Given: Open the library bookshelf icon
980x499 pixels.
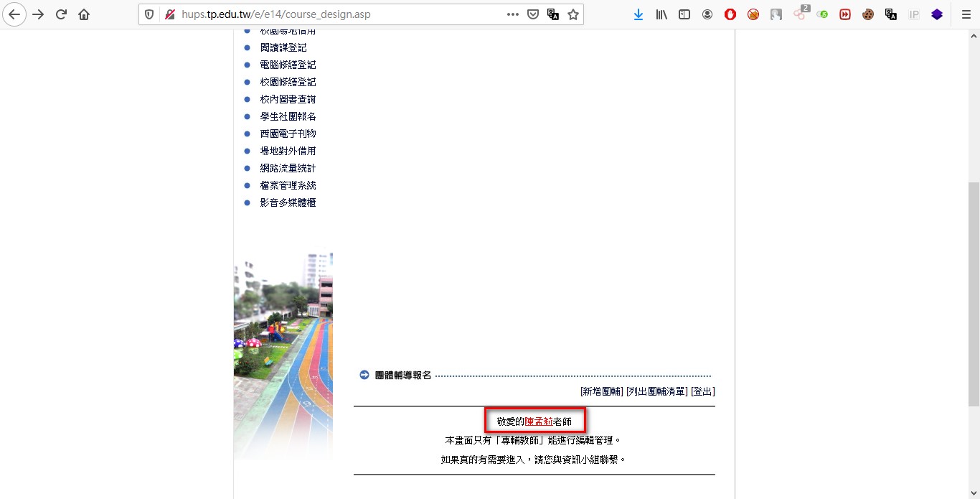Looking at the screenshot, I should (661, 14).
